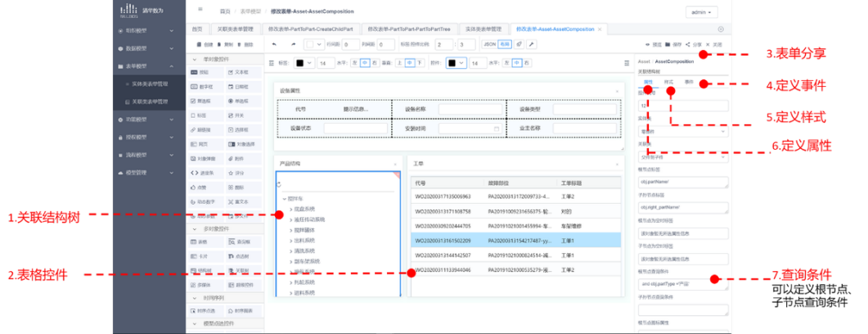
Task: Set label horizontal alignment to 左
Action: click(x=355, y=63)
